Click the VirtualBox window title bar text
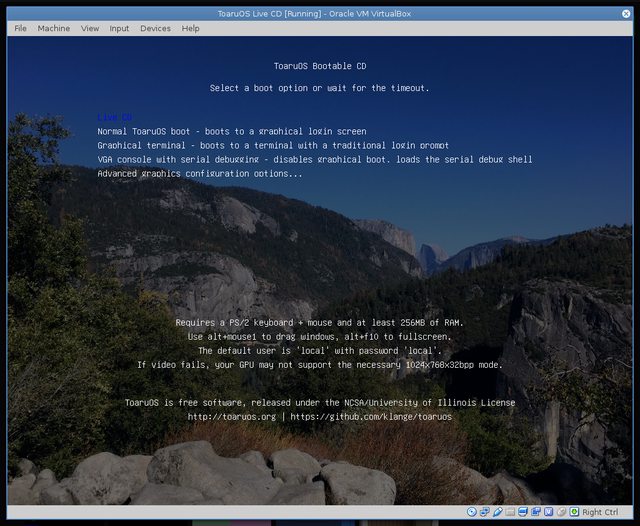The width and height of the screenshot is (640, 526). [314, 13]
